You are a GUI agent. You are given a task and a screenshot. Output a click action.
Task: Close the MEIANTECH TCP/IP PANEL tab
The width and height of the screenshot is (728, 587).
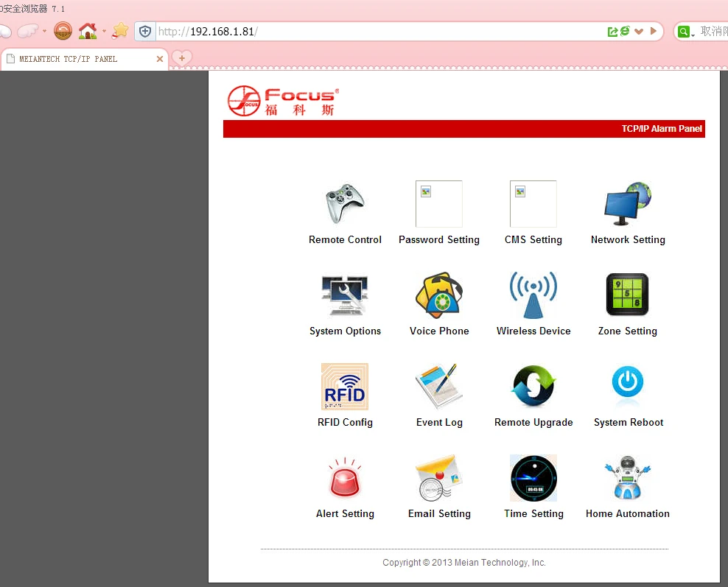click(160, 59)
